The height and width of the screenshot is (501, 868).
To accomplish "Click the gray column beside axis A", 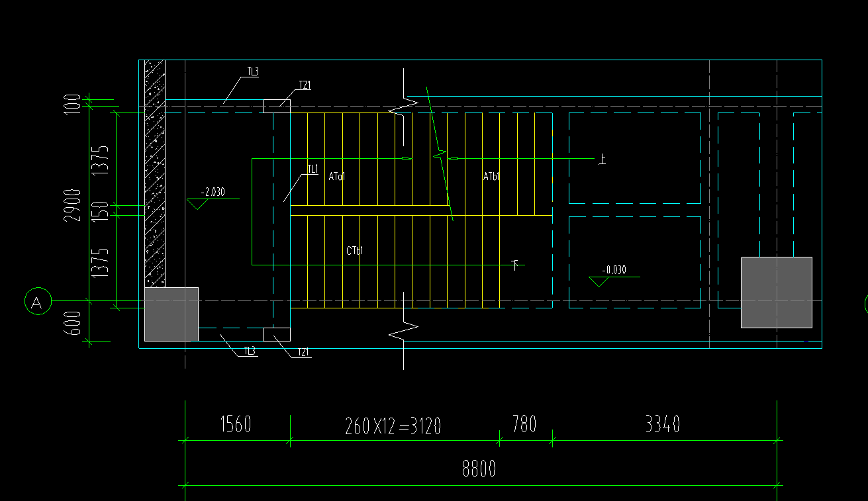I will (171, 314).
